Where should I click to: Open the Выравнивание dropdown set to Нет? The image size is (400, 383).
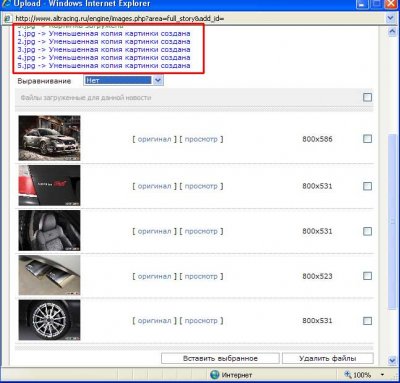click(x=123, y=80)
